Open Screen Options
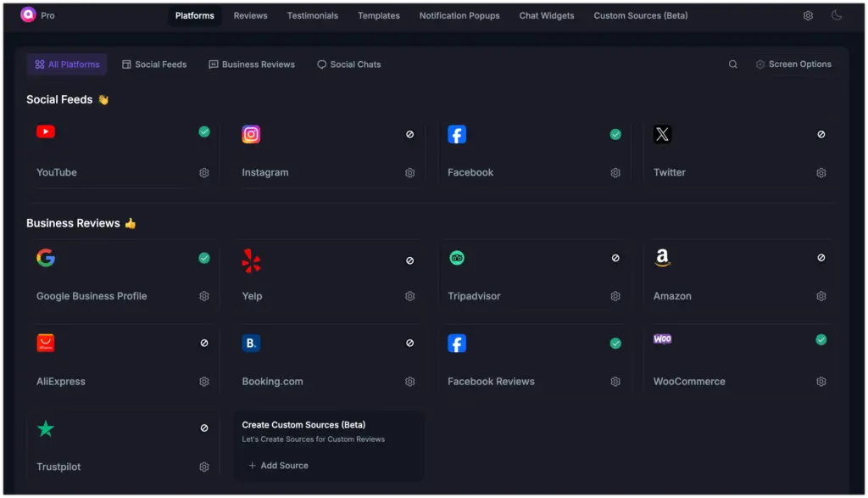Screen dimensions: 868x498 coord(793,64)
